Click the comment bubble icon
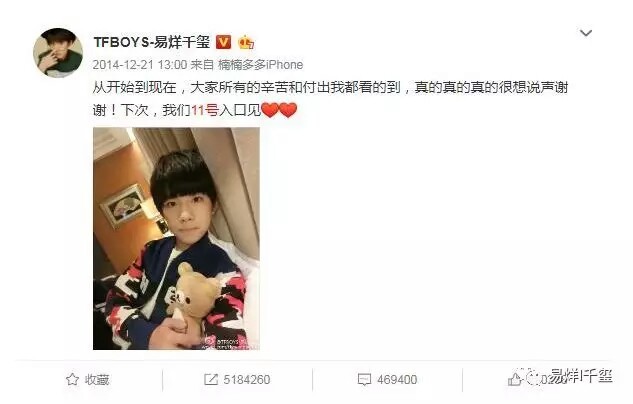 pos(364,379)
